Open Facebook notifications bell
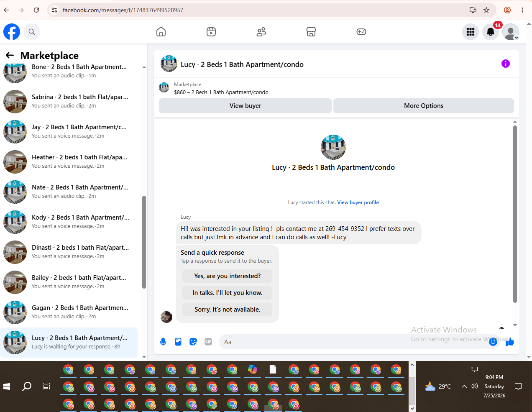 click(x=491, y=32)
